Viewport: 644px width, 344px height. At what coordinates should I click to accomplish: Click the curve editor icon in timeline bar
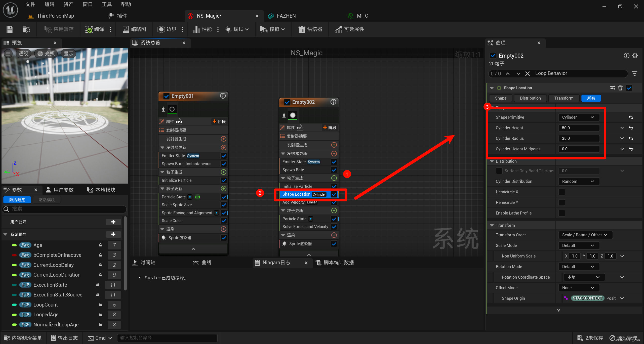(x=195, y=263)
